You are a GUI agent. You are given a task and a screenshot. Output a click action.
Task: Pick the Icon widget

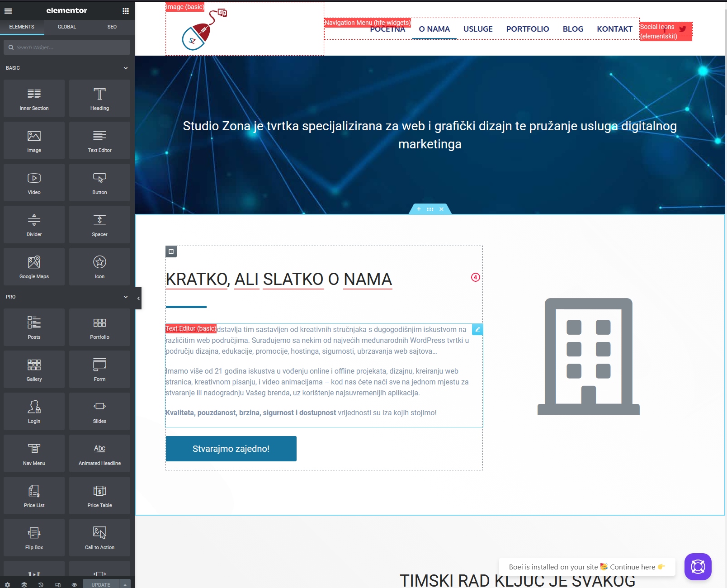pos(99,267)
